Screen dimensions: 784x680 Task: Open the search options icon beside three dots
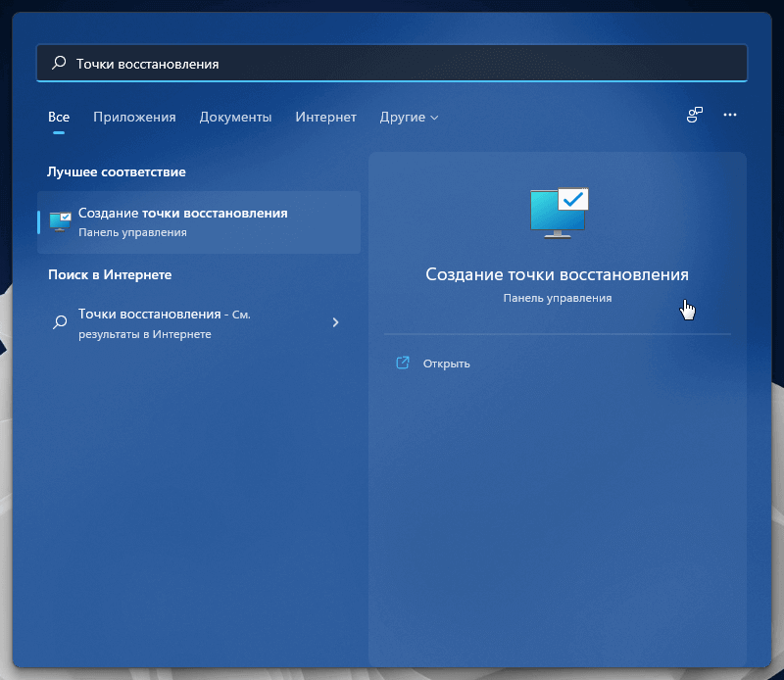tap(695, 116)
